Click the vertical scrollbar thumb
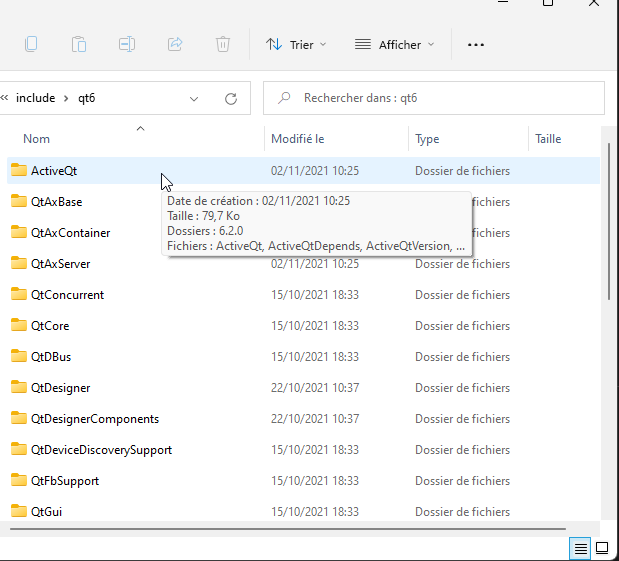 pyautogui.click(x=609, y=221)
